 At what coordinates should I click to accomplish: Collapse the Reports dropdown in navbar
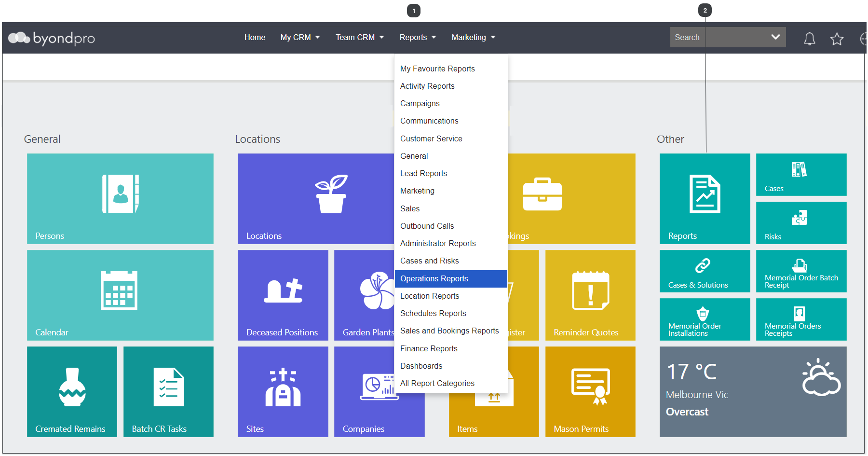coord(418,37)
